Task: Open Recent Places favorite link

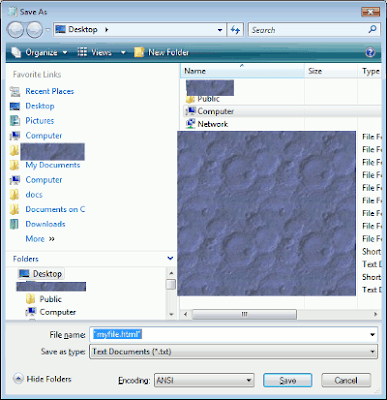Action: point(50,91)
